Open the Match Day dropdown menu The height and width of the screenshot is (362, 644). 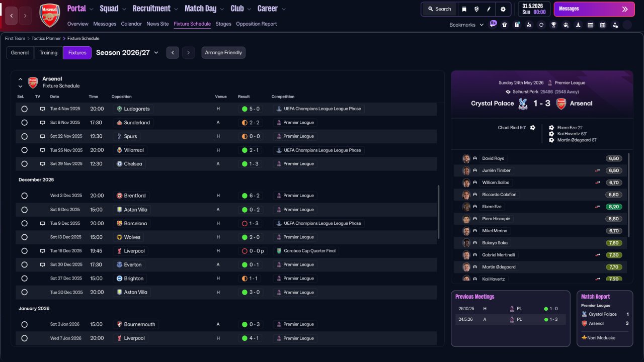(205, 9)
